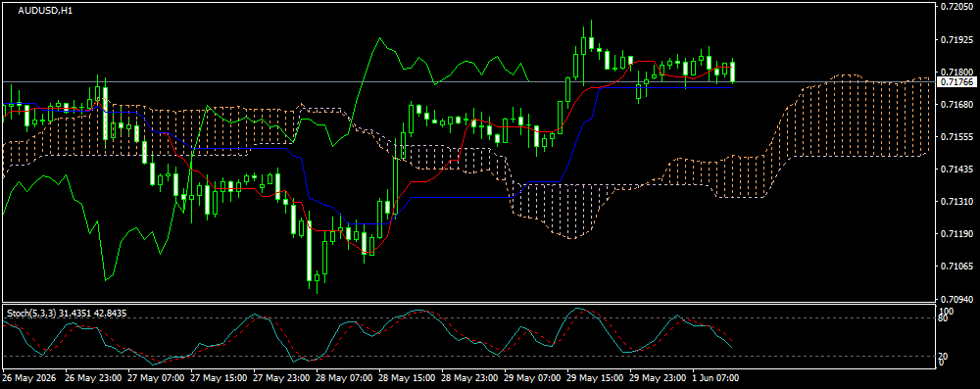Click the 0.71800 price axis label
The image size is (980, 389).
tap(956, 72)
